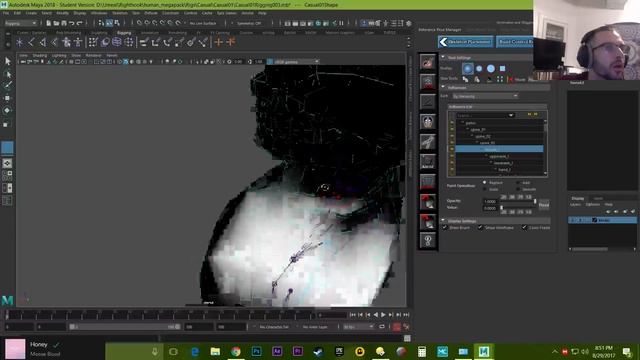The width and height of the screenshot is (640, 360).
Task: Open the Skeleton menu
Action: click(120, 13)
